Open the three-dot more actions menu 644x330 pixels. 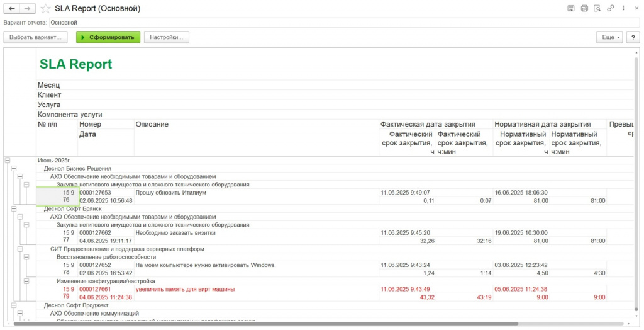click(623, 8)
